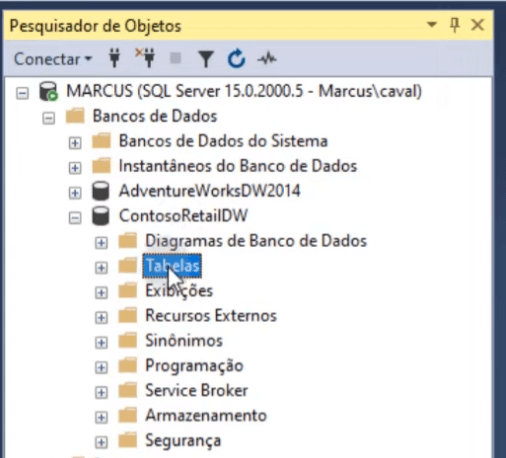Select the Programação label
The width and height of the screenshot is (506, 458).
[194, 366]
